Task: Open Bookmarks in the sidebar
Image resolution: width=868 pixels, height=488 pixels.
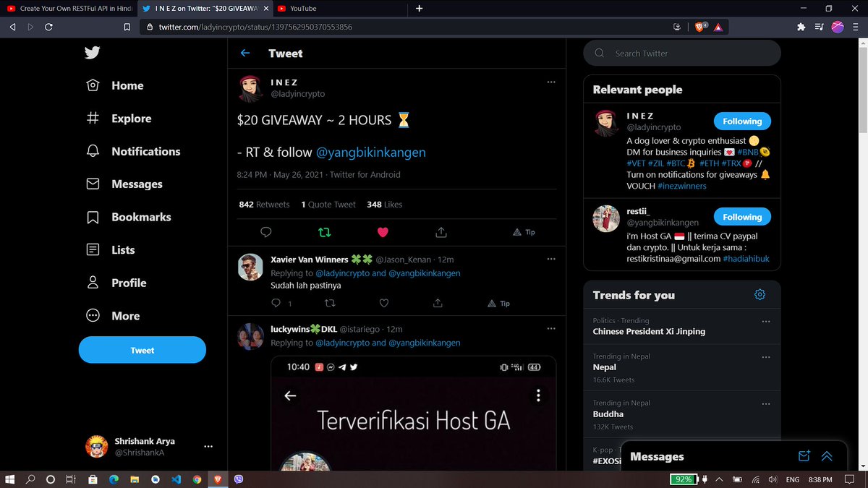Action: pos(129,217)
